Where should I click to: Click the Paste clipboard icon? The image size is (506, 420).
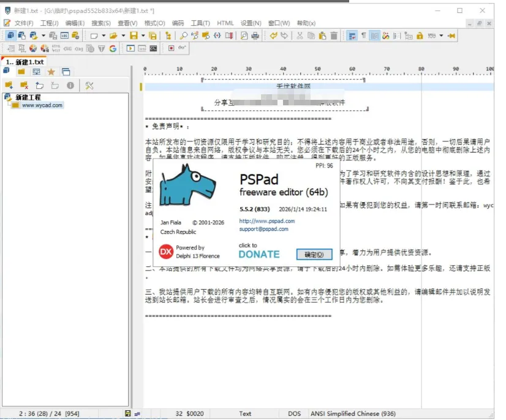click(322, 36)
